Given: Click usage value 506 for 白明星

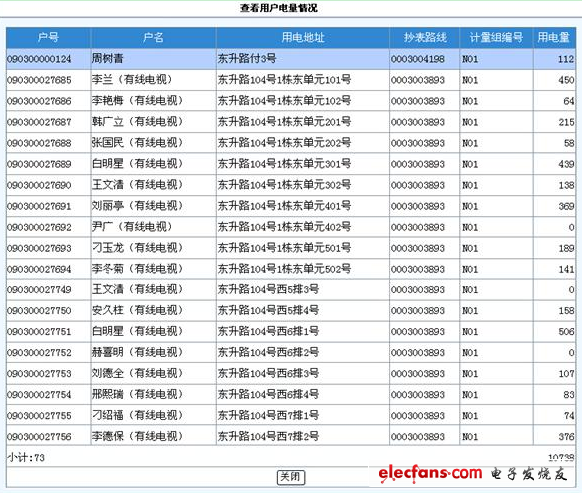Looking at the screenshot, I should (x=566, y=332).
